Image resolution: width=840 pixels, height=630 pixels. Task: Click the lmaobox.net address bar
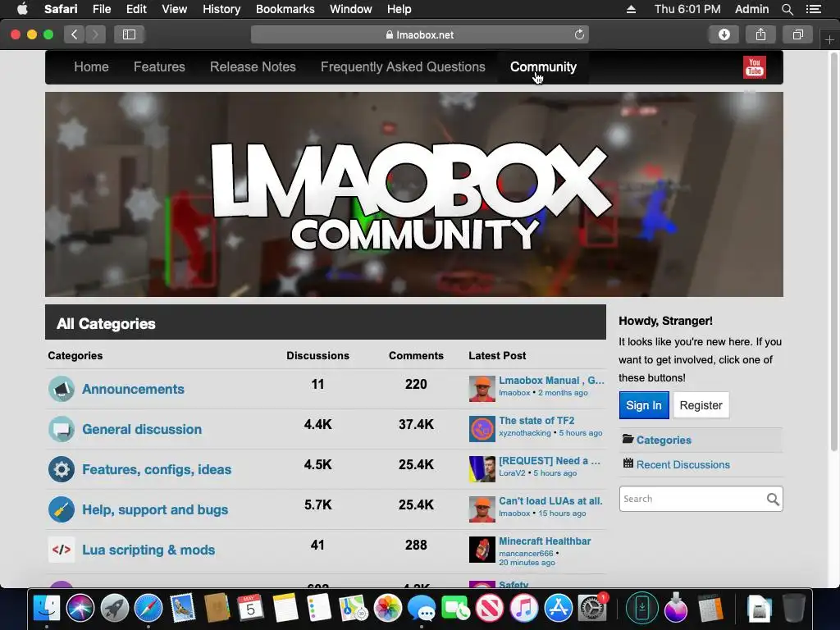click(419, 34)
